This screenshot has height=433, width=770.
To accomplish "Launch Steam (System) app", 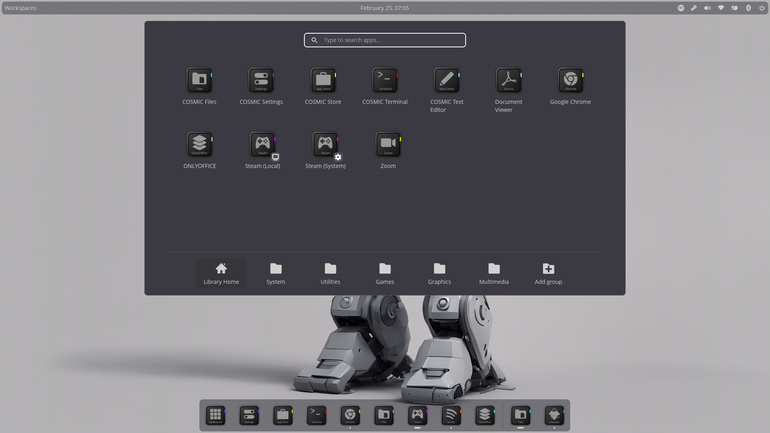I will pyautogui.click(x=326, y=150).
